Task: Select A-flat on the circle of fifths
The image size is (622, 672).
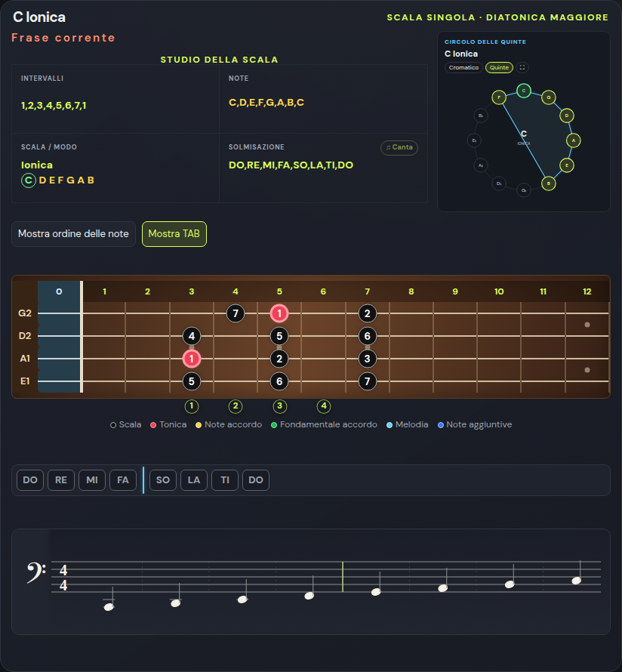Action: click(x=481, y=165)
